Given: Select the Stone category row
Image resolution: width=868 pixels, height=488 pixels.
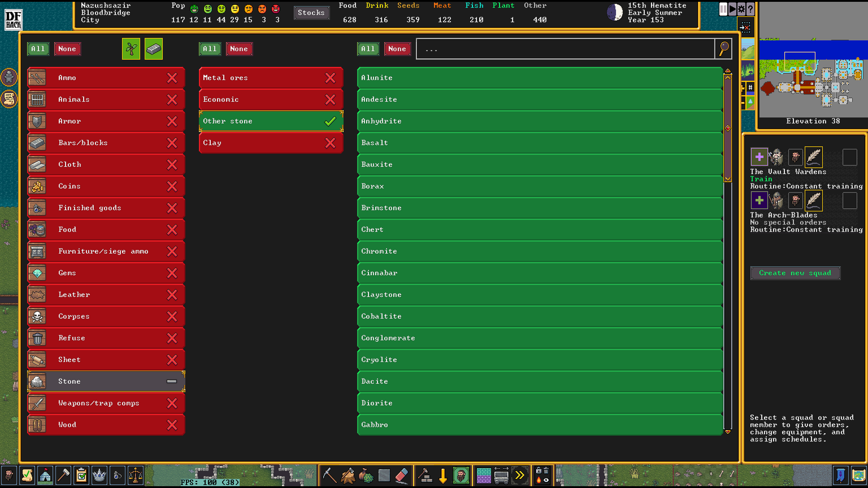Looking at the screenshot, I should click(106, 381).
